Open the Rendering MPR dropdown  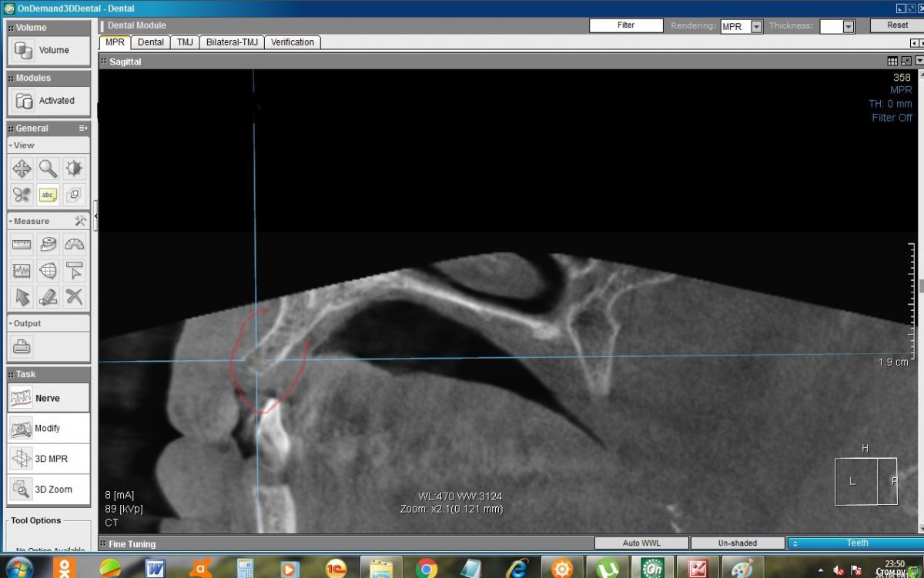tap(756, 27)
